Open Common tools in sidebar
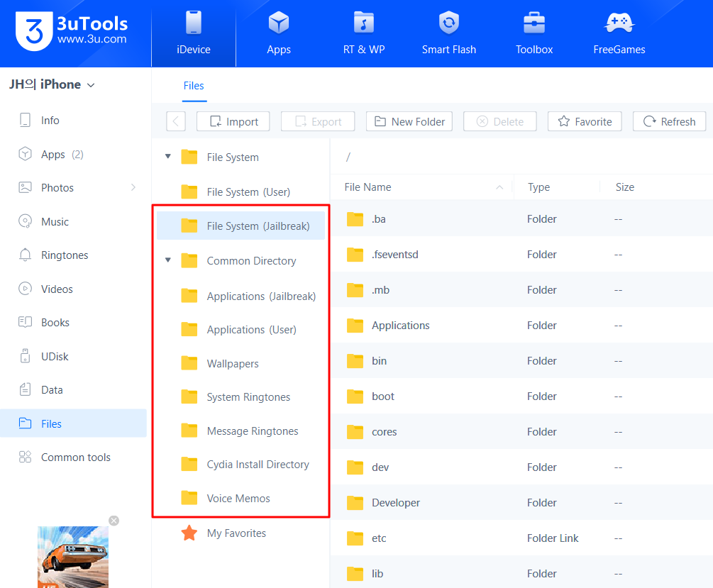The height and width of the screenshot is (588, 713). pyautogui.click(x=73, y=457)
